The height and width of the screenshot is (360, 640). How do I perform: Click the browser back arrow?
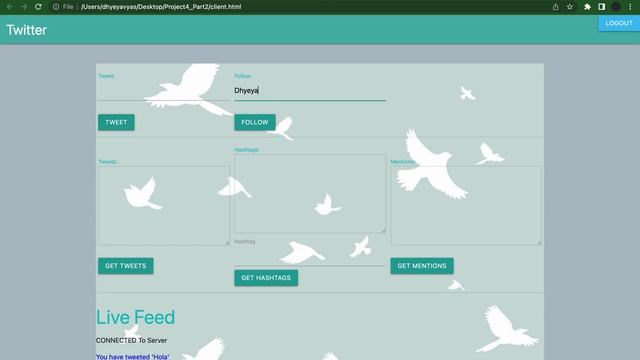10,7
